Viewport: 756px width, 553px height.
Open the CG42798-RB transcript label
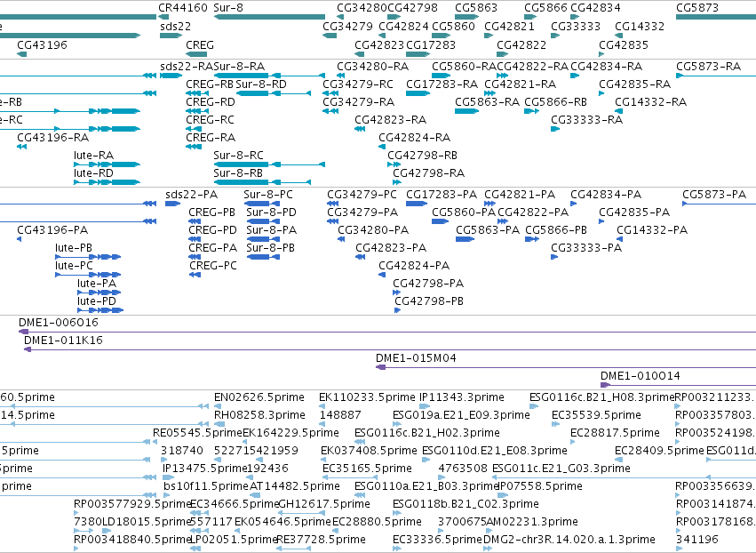click(x=422, y=156)
